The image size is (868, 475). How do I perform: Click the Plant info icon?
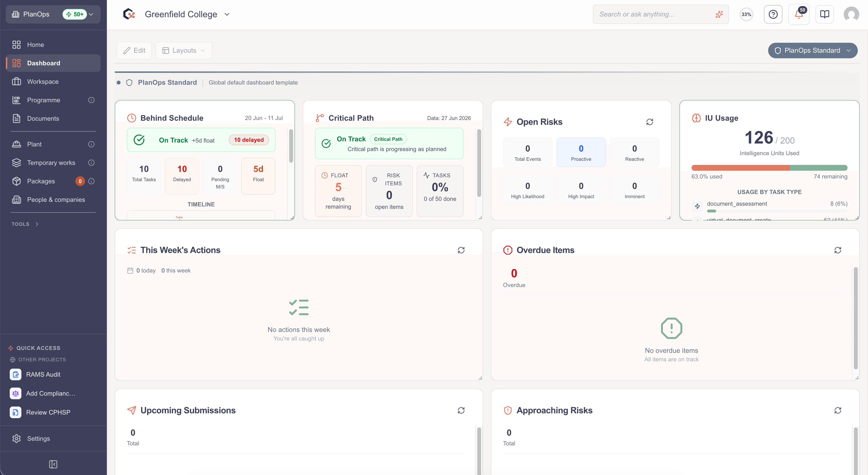91,144
